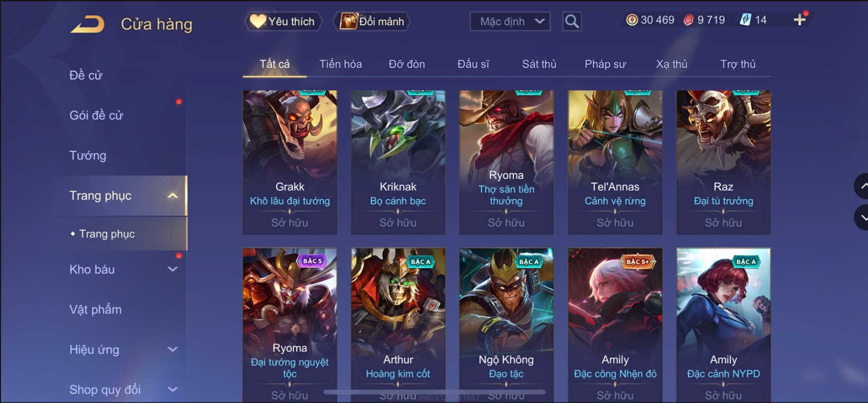Expand the Hiệu ứng sidebar section
The width and height of the screenshot is (868, 403).
(x=172, y=350)
